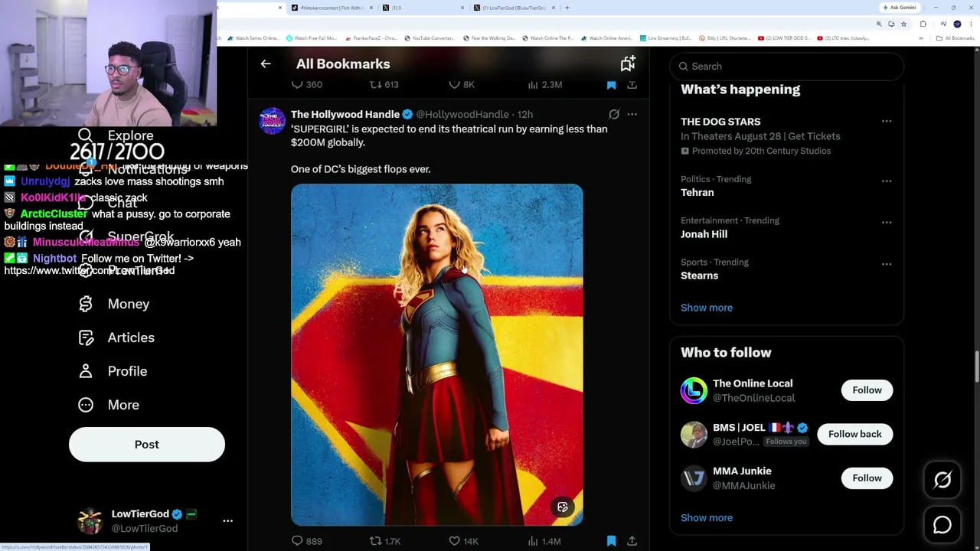Screen dimensions: 980x551
Task: Follow MMA Junkie
Action: click(867, 478)
